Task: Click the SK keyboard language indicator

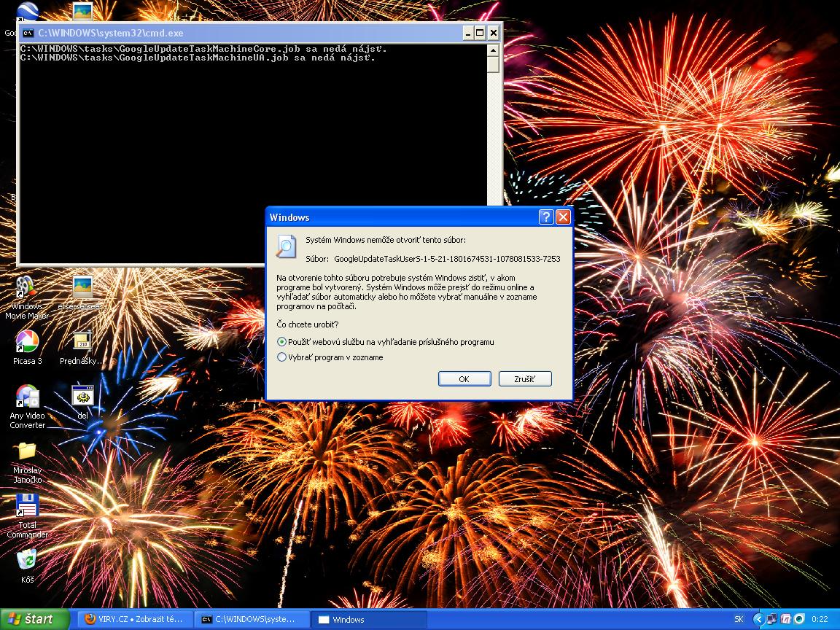Action: tap(739, 619)
